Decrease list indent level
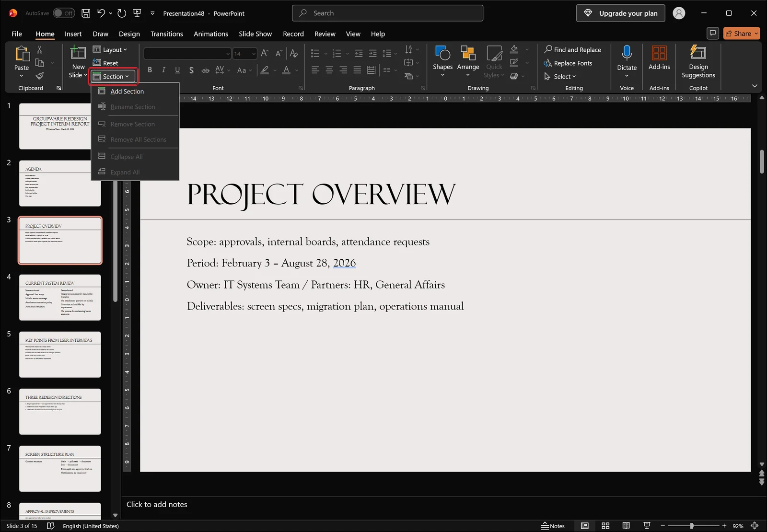The height and width of the screenshot is (532, 767). pos(359,53)
